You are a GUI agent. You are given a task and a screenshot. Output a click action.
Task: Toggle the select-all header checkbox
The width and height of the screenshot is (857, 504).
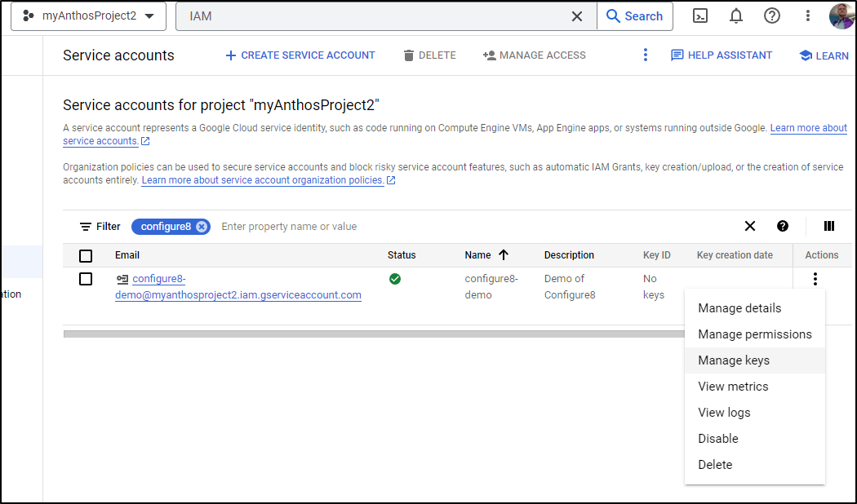click(86, 255)
